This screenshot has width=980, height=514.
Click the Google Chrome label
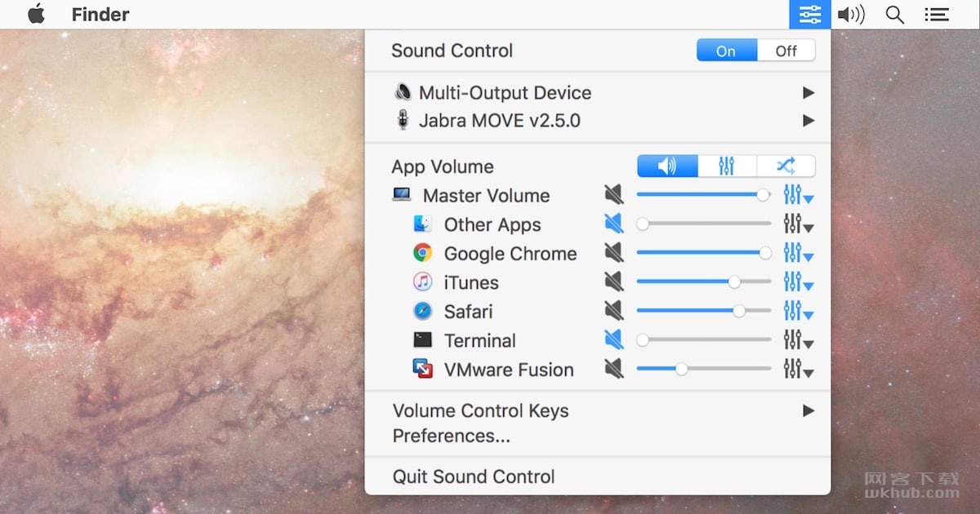pos(510,254)
